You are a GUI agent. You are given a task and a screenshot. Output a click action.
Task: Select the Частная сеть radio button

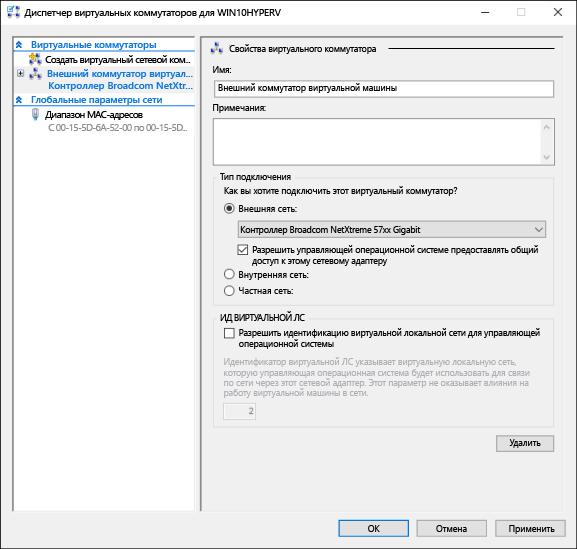229,291
